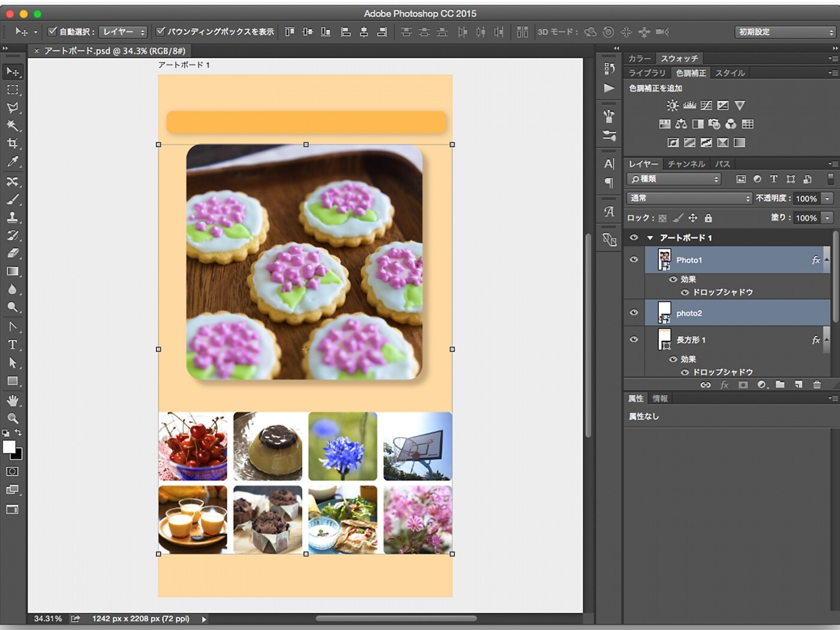
Task: Select the Hand tool
Action: click(12, 400)
